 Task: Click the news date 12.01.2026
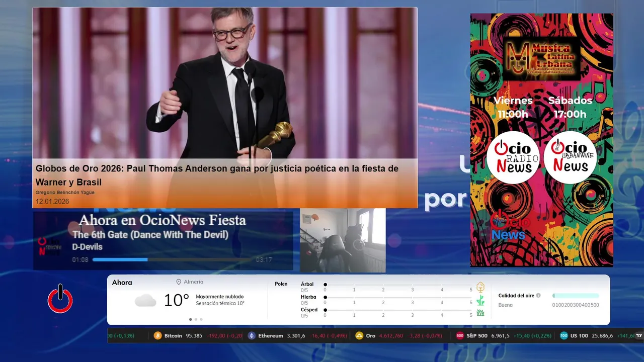[52, 202]
